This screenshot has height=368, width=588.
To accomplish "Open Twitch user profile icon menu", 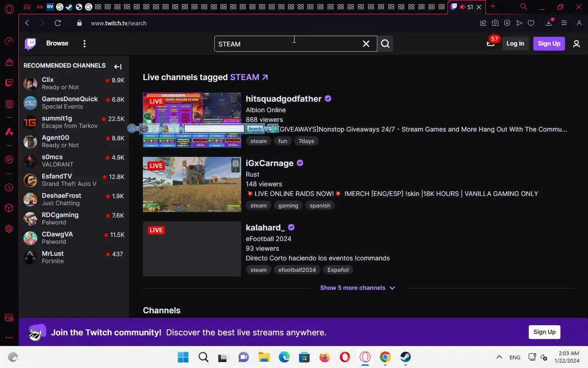I will pyautogui.click(x=577, y=44).
